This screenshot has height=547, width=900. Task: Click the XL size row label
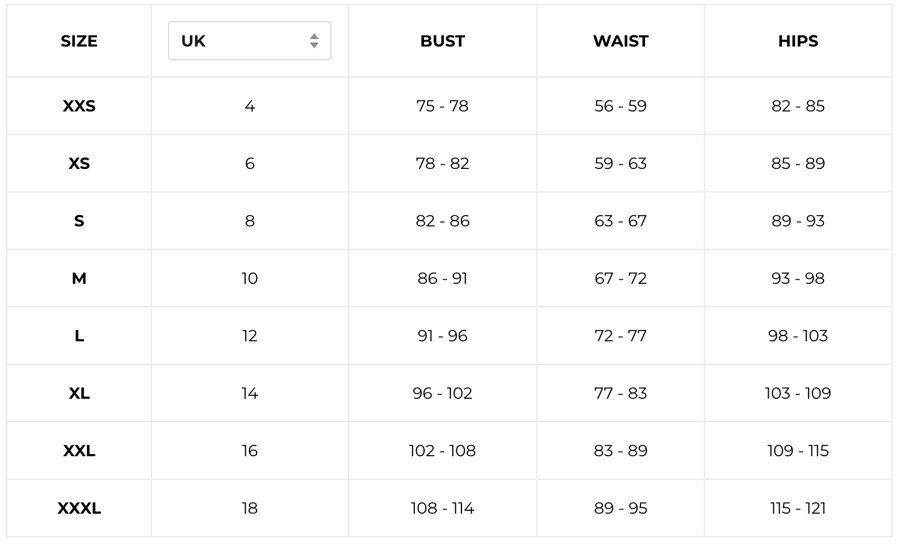coord(79,393)
